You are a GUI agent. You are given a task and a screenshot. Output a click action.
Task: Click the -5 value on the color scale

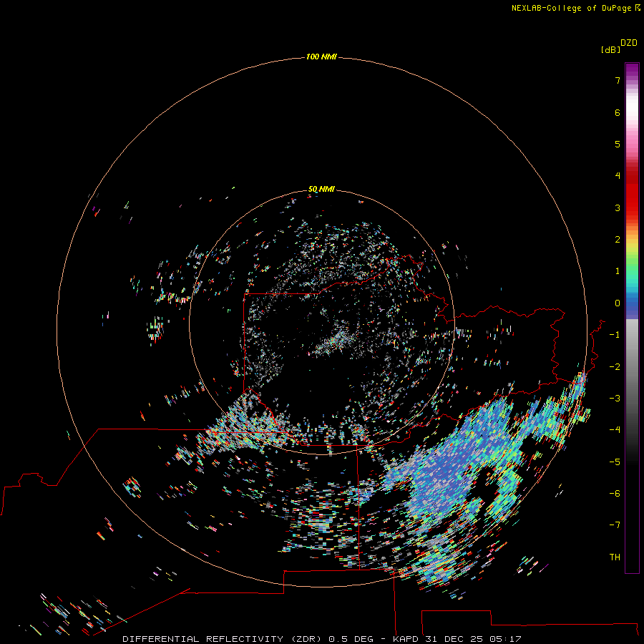[615, 462]
